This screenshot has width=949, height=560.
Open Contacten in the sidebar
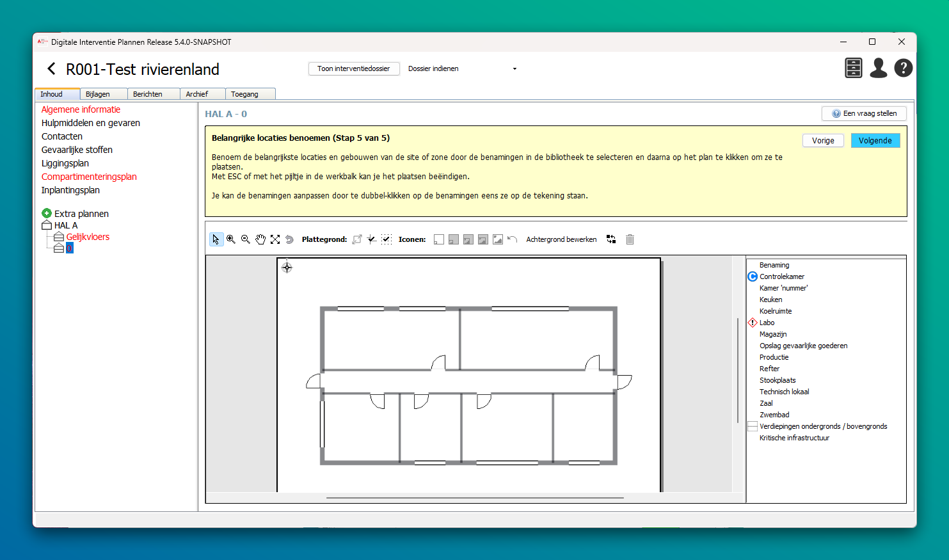[62, 136]
